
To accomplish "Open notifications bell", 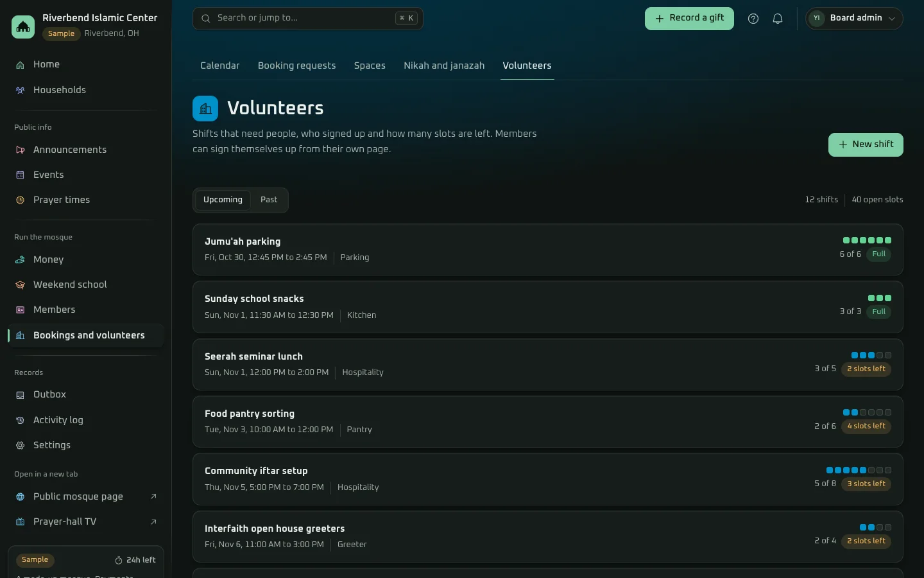I will [778, 19].
